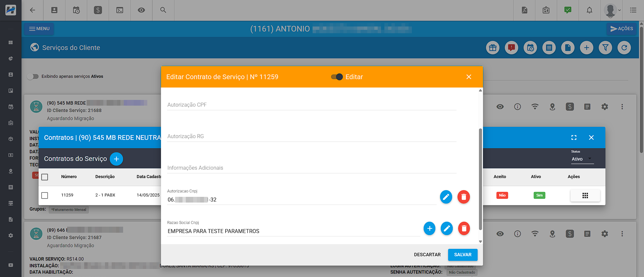
Task: Click the contract dialog vertical scrollbar
Action: (x=480, y=179)
